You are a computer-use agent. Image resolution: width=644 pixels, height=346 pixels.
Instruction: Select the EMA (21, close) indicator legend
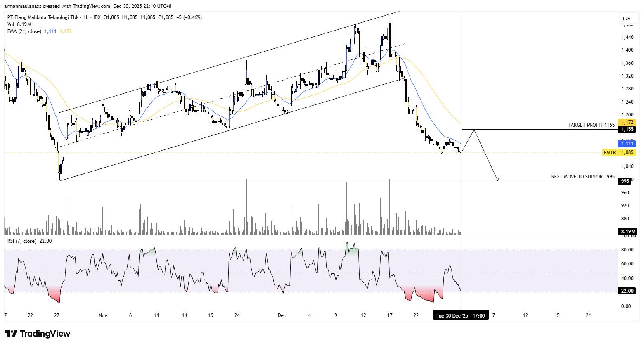(24, 31)
